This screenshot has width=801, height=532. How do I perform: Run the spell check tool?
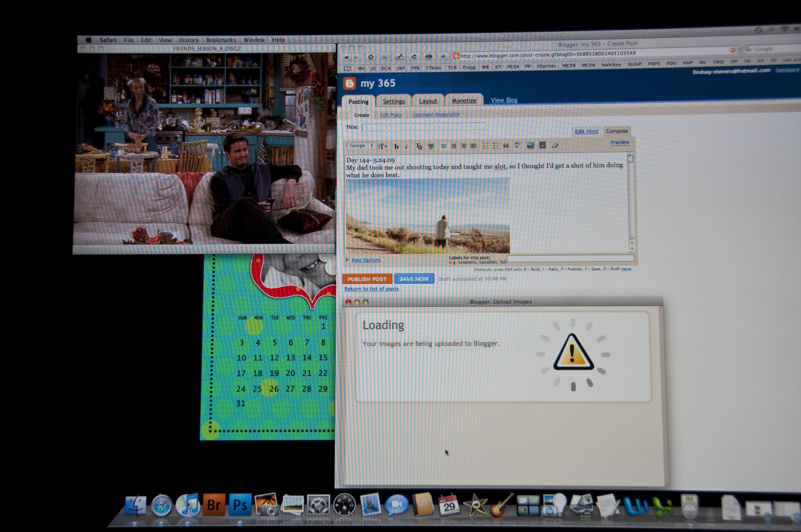pos(518,145)
